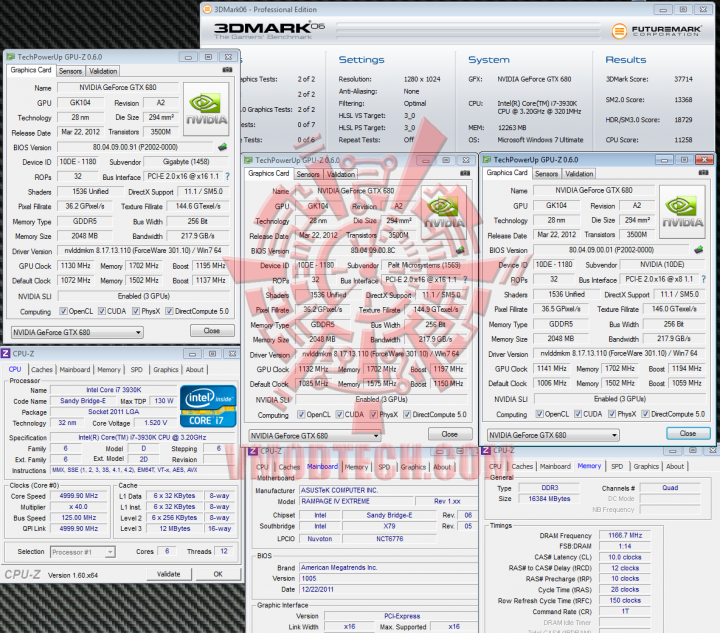Click camera screenshot icon in right GPU-Z window
The image size is (720, 633).
pos(703,173)
